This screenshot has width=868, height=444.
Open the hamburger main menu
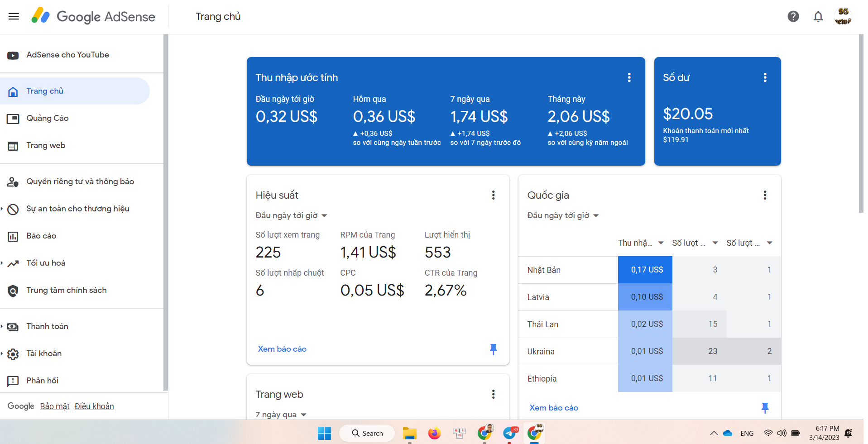[14, 17]
